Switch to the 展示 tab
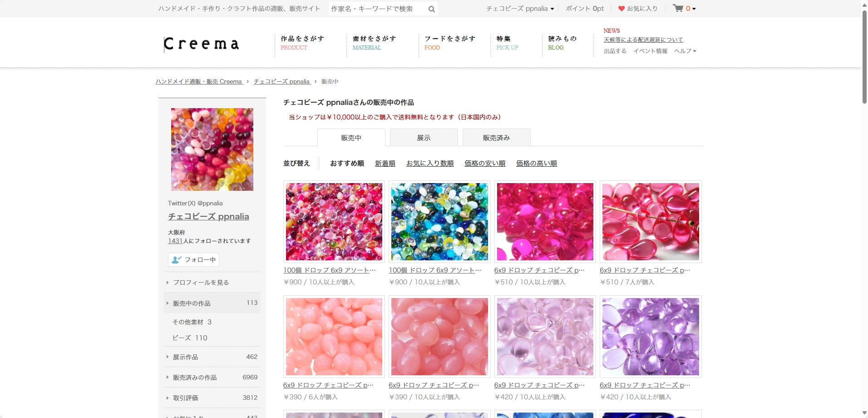Image resolution: width=868 pixels, height=418 pixels. (x=424, y=138)
